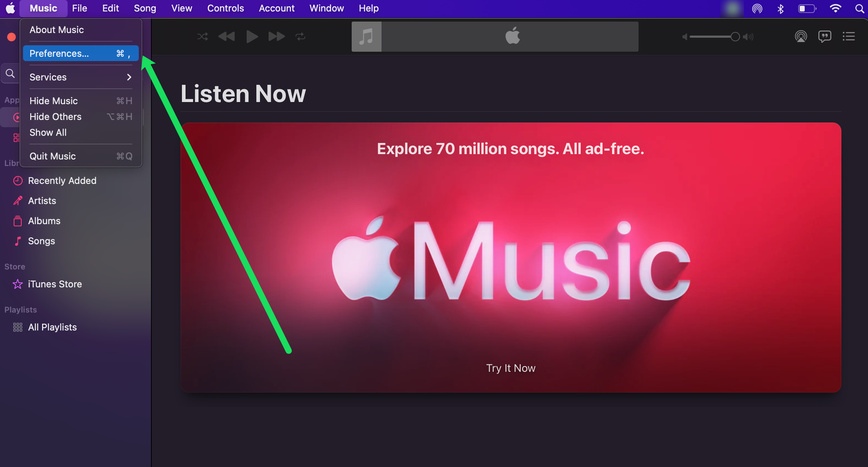
Task: Open the Controls menu
Action: coord(225,8)
